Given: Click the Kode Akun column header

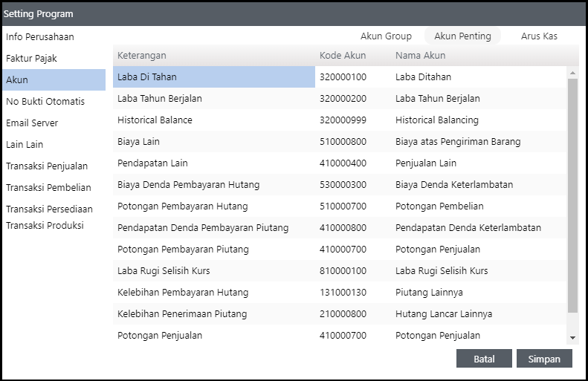Looking at the screenshot, I should tap(343, 56).
